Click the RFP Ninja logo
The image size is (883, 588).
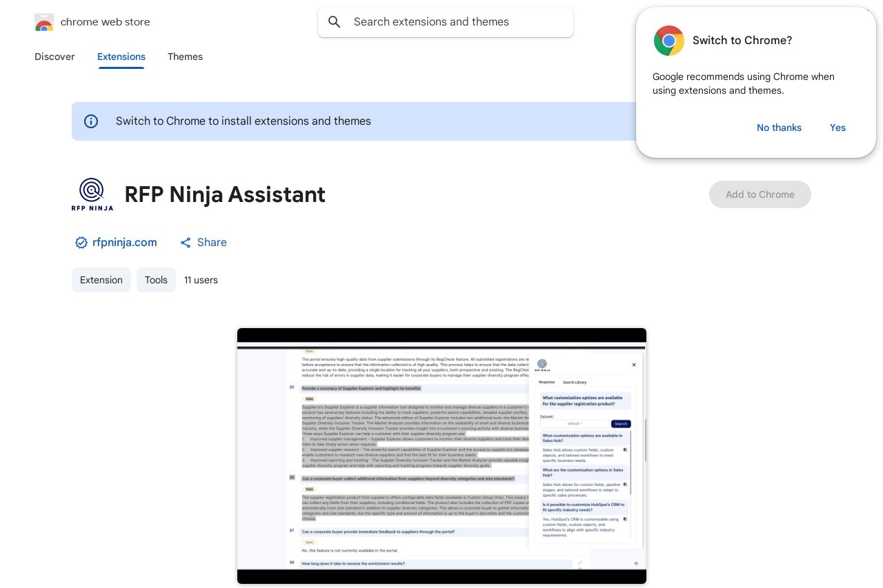tap(92, 194)
